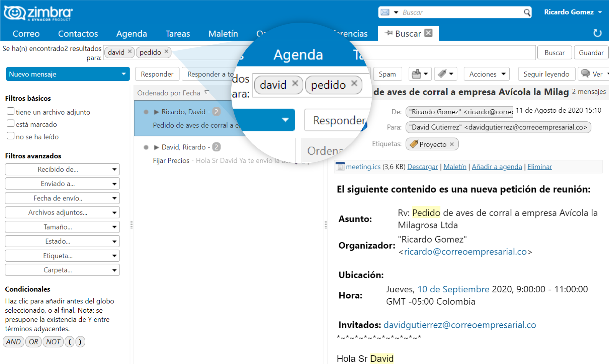Open the tag icon menu
This screenshot has width=609, height=364.
click(x=446, y=74)
